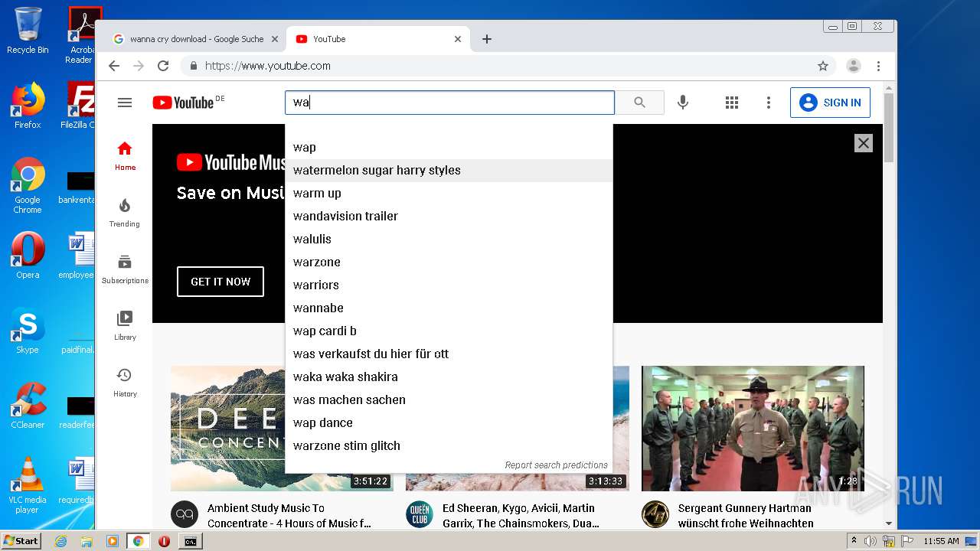Screen dimensions: 980x551
Task: Pick the 'wannabe' suggestion
Action: 449,308
